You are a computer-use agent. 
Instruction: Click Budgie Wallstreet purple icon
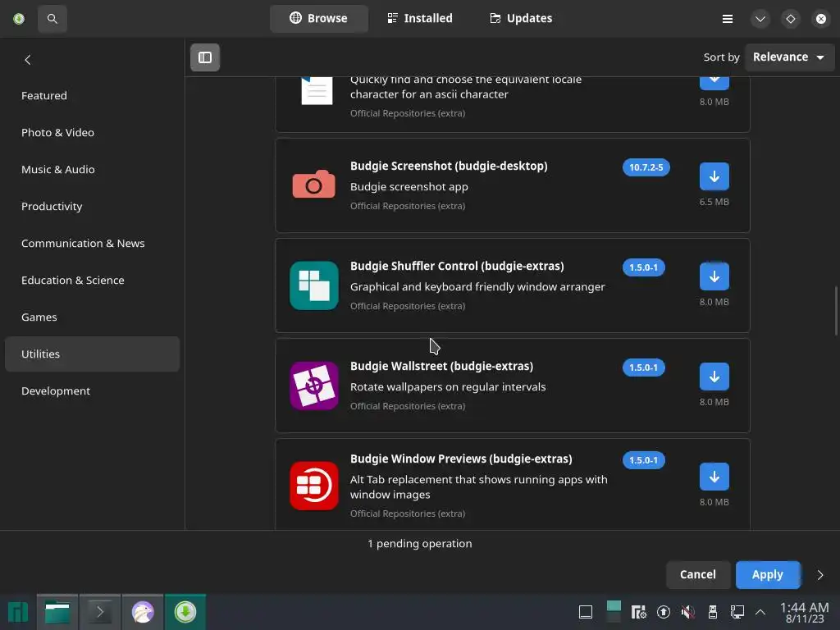pyautogui.click(x=314, y=386)
